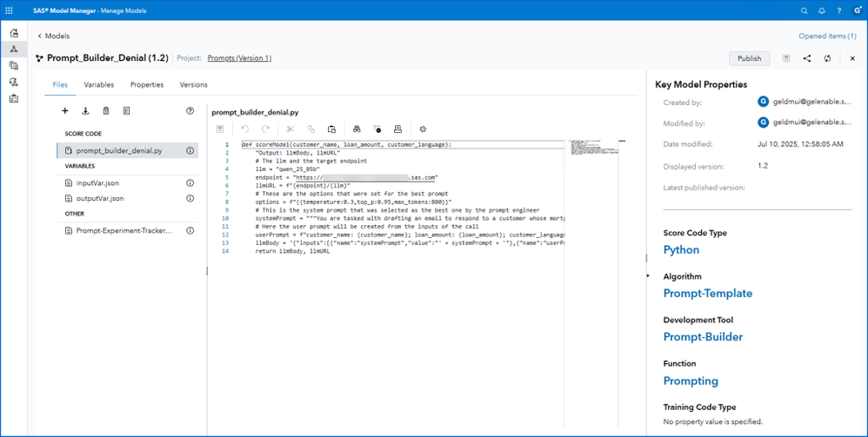
Task: Select prompt_builder_denial.py in file list
Action: pyautogui.click(x=127, y=150)
